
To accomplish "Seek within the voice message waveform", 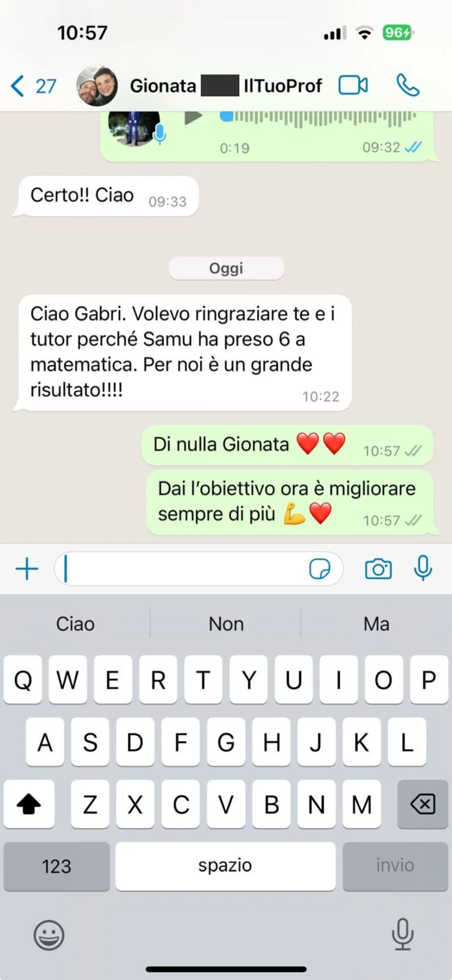I will (x=318, y=118).
